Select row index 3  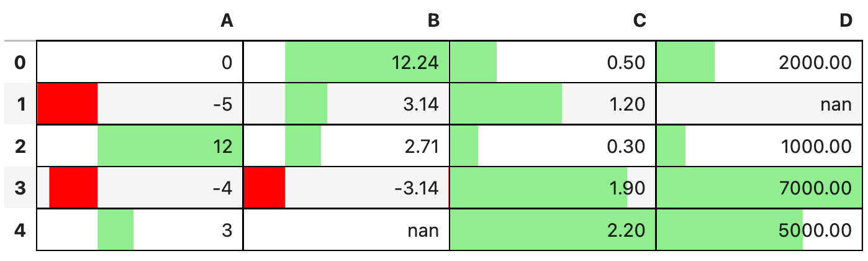pos(20,188)
